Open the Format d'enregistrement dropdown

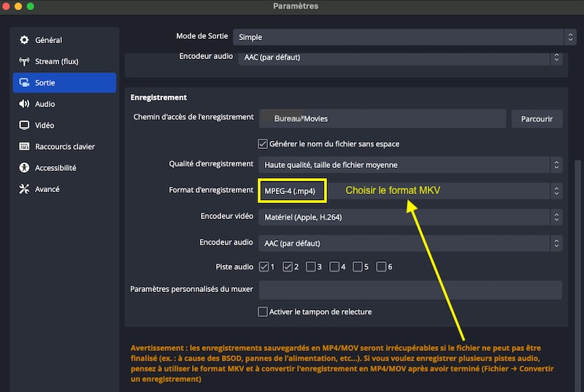pyautogui.click(x=410, y=191)
